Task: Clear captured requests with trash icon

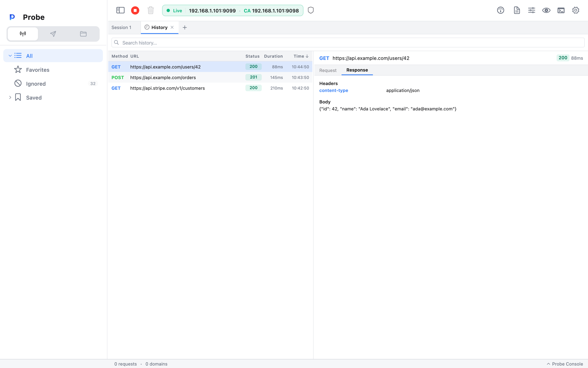Action: point(151,10)
